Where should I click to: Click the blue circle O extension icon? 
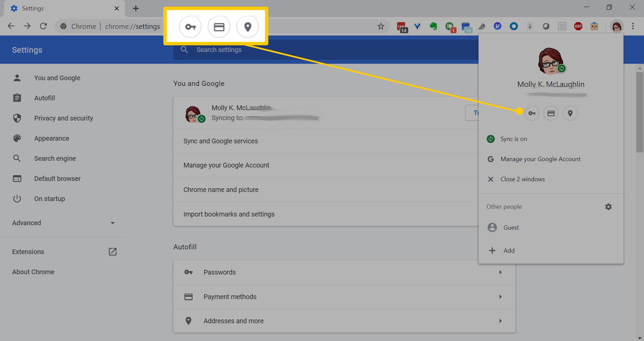coord(514,26)
